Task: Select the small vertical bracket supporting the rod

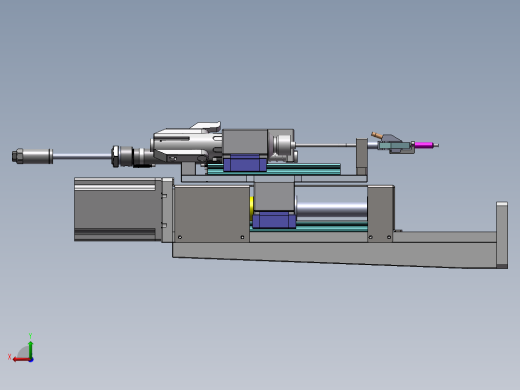Action: pos(362,157)
